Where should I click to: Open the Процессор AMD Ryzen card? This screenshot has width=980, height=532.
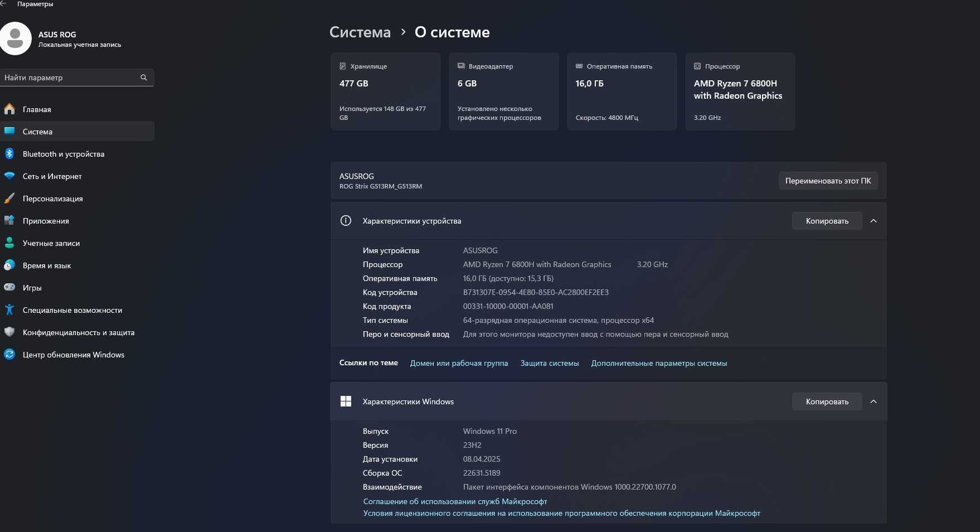740,91
